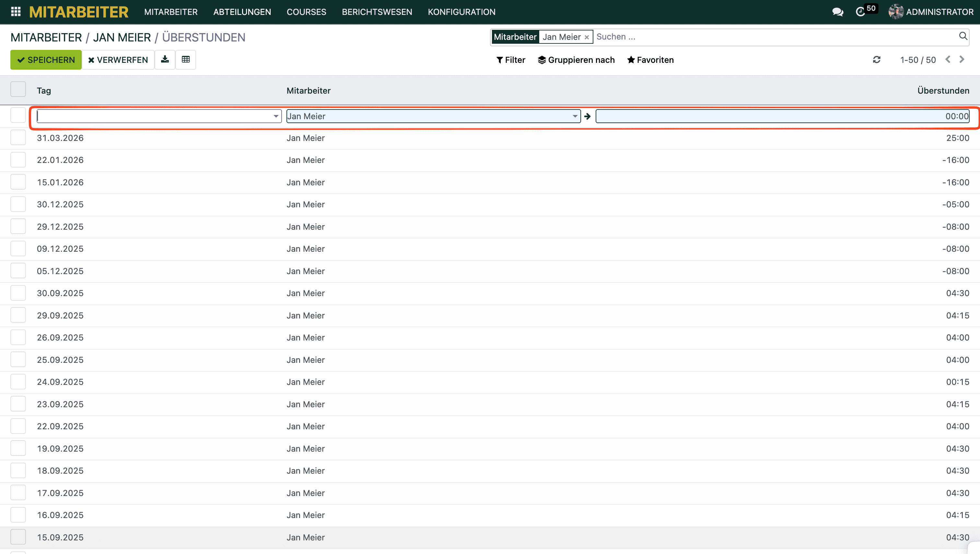
Task: Remove the Jan Meier search facet
Action: 587,37
